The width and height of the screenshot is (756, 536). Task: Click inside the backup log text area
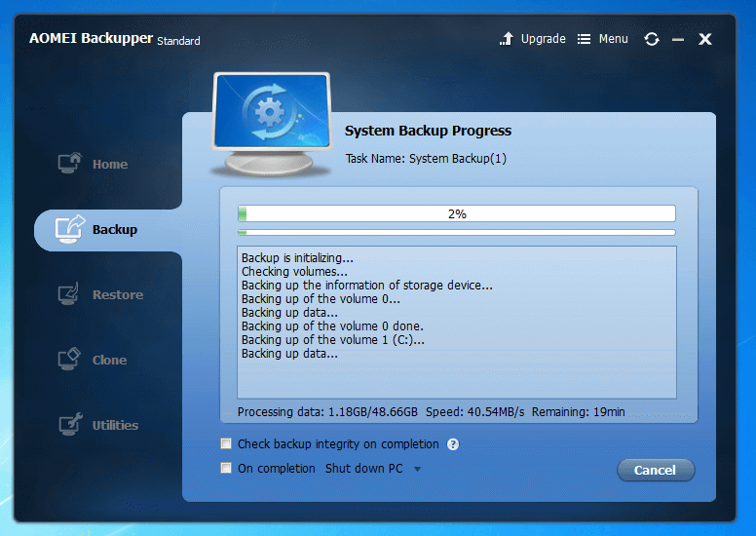(456, 322)
